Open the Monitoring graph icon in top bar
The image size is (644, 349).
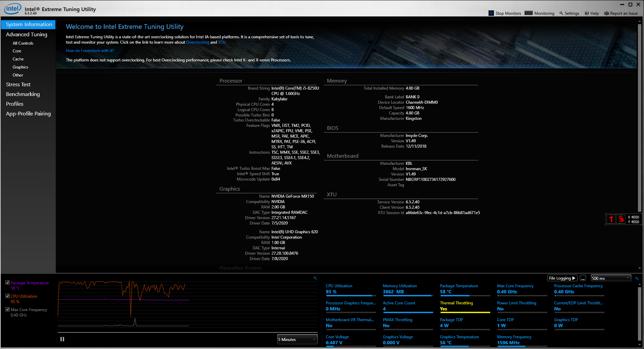[x=528, y=13]
